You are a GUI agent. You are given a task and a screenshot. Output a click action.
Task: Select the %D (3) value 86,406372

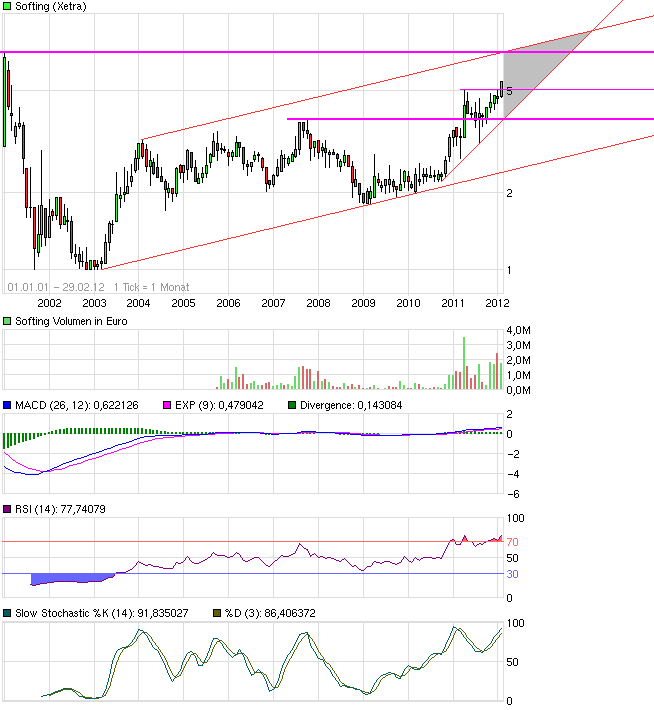point(290,613)
